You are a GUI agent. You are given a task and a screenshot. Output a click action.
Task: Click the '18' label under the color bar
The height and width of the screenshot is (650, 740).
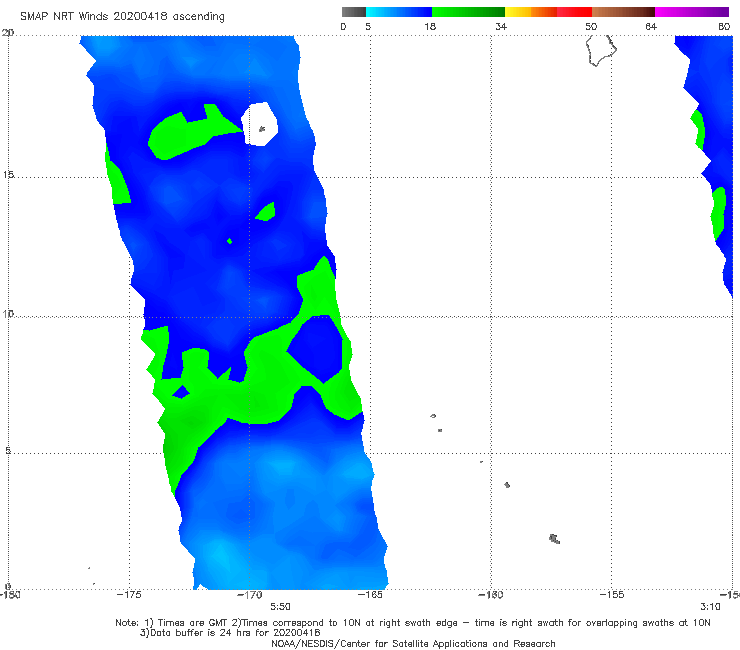[x=430, y=27]
